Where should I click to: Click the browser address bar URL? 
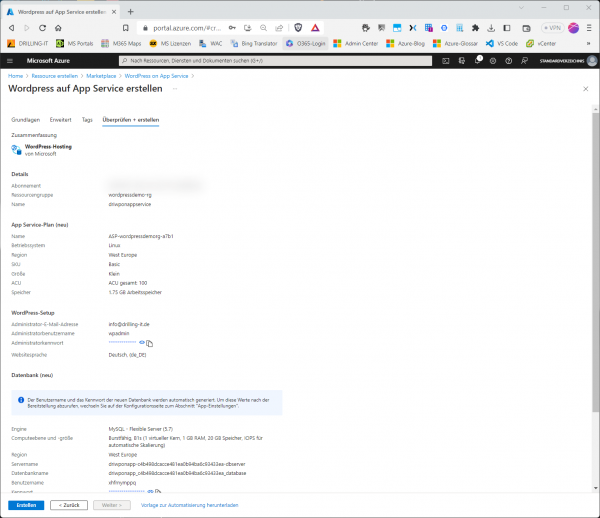pos(187,28)
